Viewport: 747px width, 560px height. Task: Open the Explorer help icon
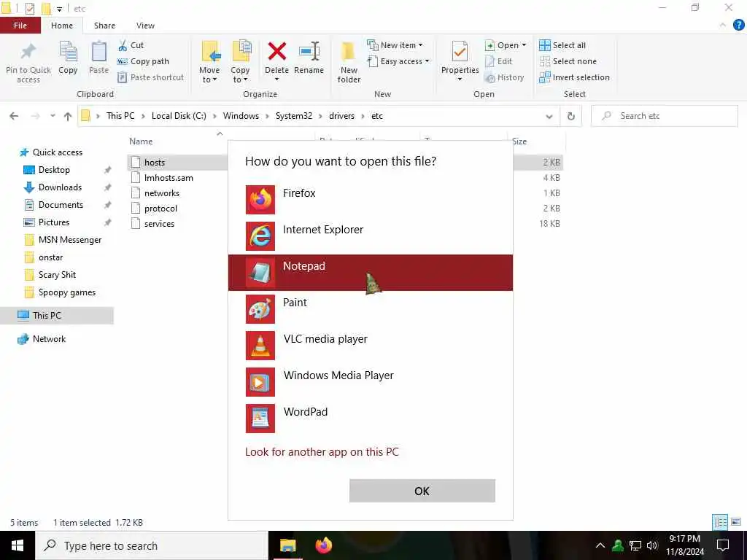tap(738, 26)
